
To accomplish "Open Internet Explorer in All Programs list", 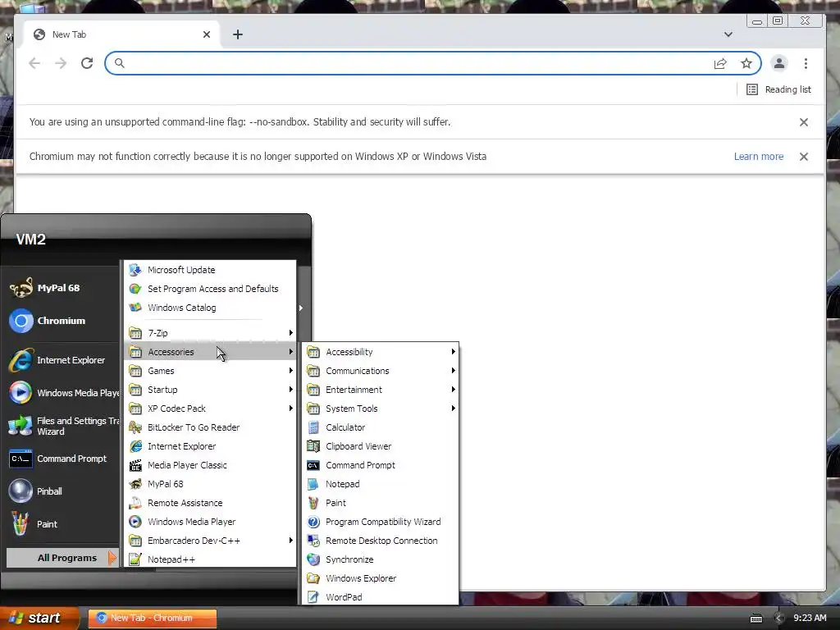I will click(210, 446).
